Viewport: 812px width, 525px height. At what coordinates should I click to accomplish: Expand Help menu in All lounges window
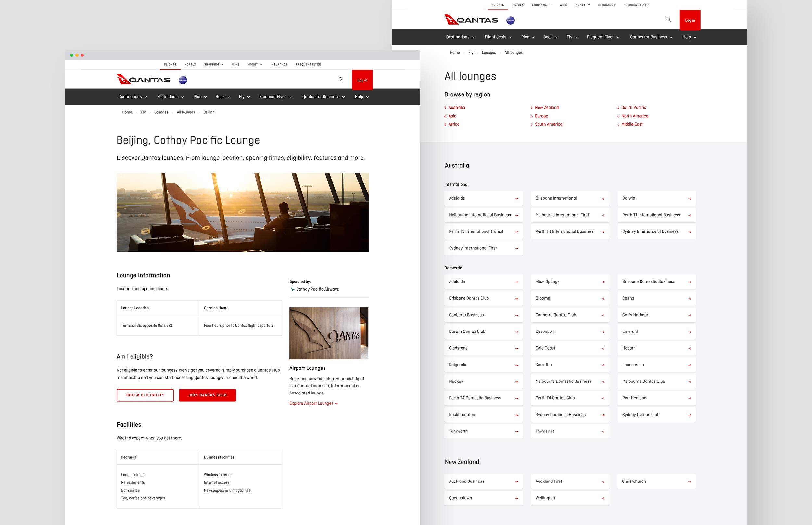pos(689,37)
